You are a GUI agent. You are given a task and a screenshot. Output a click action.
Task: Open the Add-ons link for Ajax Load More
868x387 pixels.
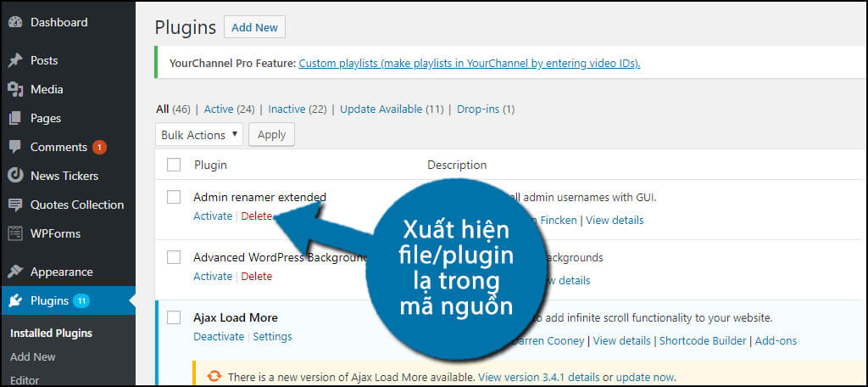tap(776, 341)
